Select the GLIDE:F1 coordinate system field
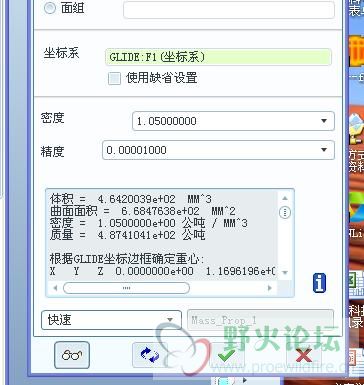364x385 pixels. click(x=218, y=57)
